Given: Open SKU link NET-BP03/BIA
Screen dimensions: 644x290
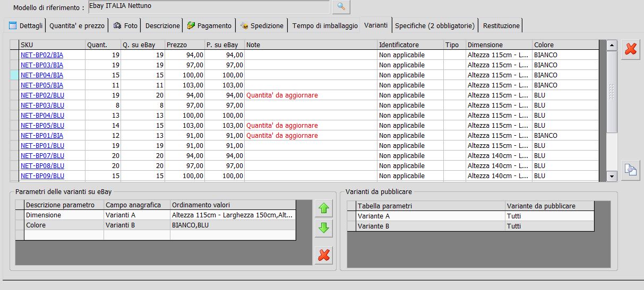Looking at the screenshot, I should point(42,65).
